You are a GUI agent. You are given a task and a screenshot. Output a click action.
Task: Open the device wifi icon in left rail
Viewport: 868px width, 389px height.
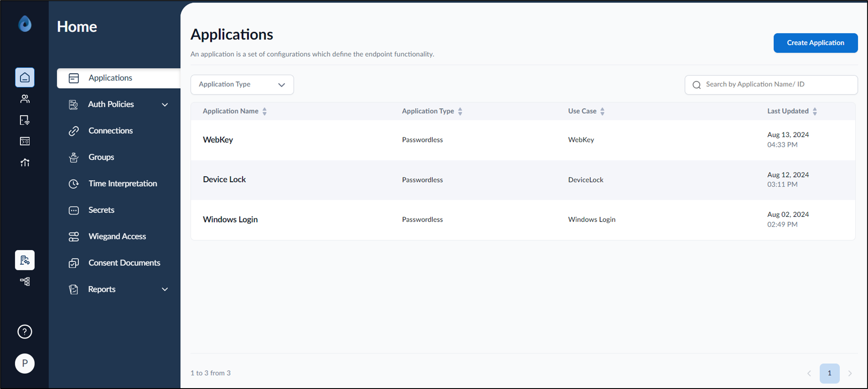point(25,120)
